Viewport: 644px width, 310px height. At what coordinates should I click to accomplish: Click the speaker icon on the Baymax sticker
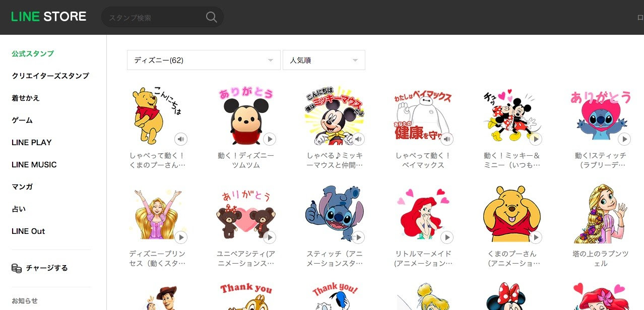[x=447, y=139]
